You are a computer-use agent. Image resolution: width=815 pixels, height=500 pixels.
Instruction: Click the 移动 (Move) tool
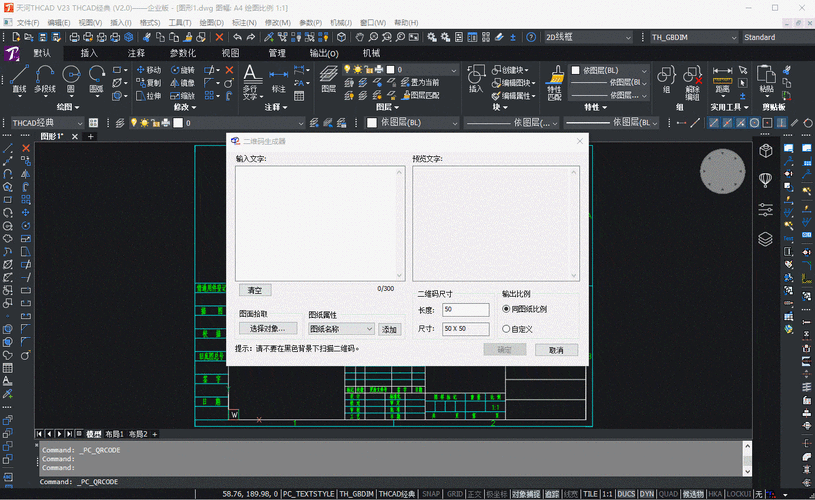pyautogui.click(x=149, y=70)
